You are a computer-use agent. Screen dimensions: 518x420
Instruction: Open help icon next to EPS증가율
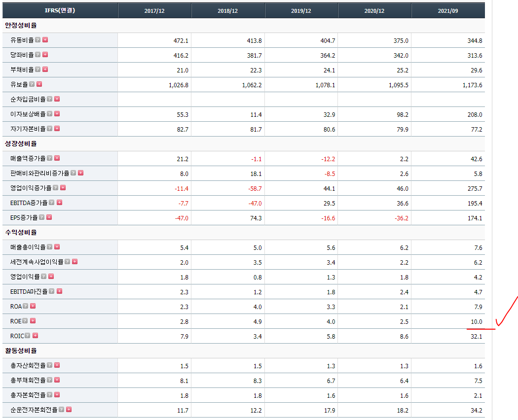(41, 217)
